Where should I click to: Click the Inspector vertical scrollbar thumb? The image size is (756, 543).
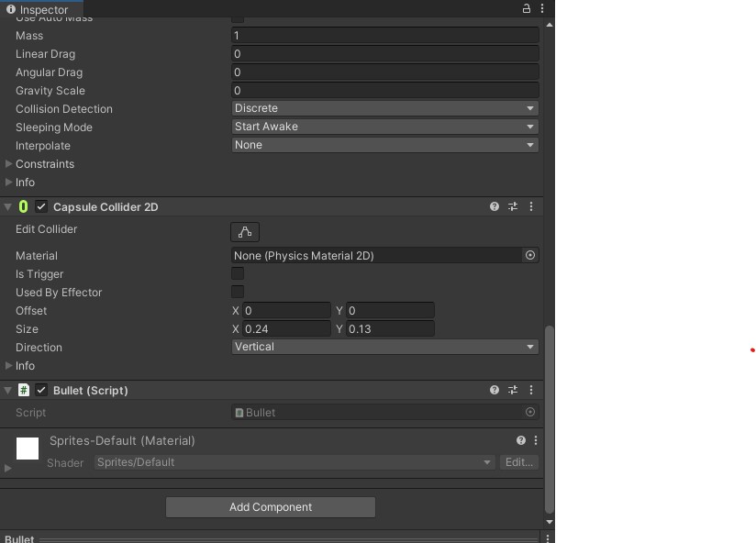tap(550, 419)
